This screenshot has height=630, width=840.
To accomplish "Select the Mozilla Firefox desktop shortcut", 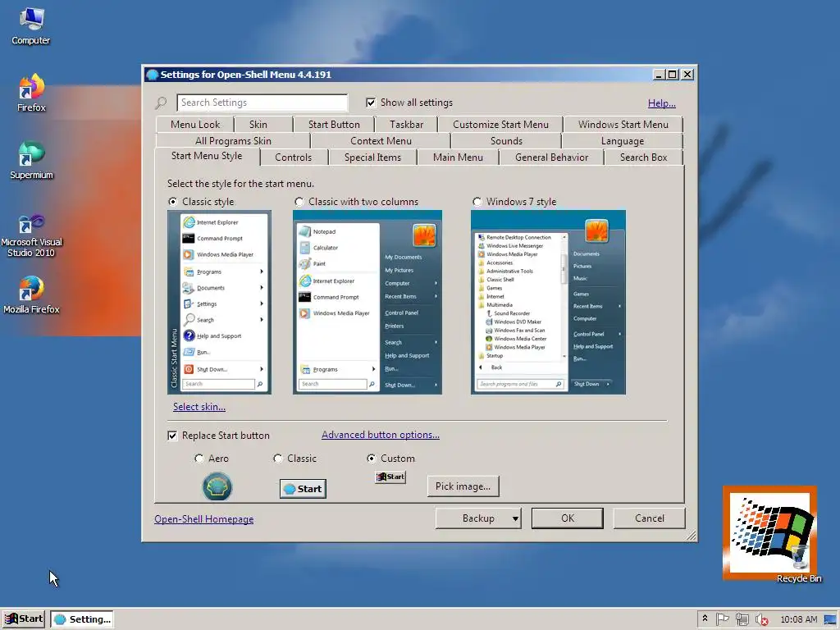I will [x=31, y=294].
